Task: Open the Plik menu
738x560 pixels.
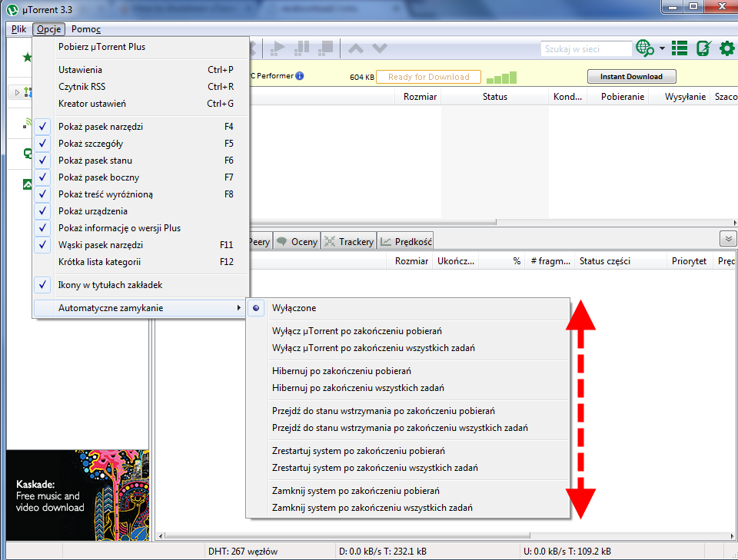Action: coord(18,29)
